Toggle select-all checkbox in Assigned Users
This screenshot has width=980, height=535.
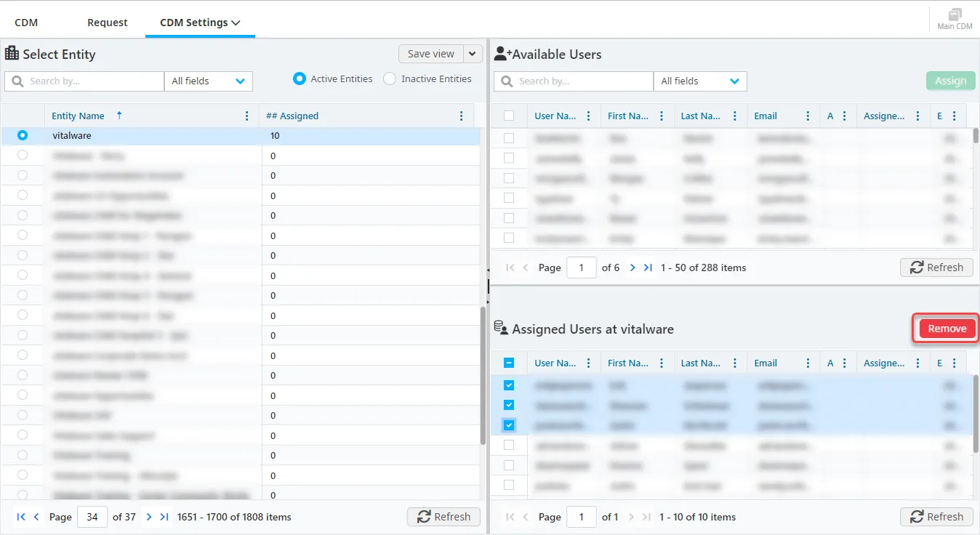tap(509, 363)
